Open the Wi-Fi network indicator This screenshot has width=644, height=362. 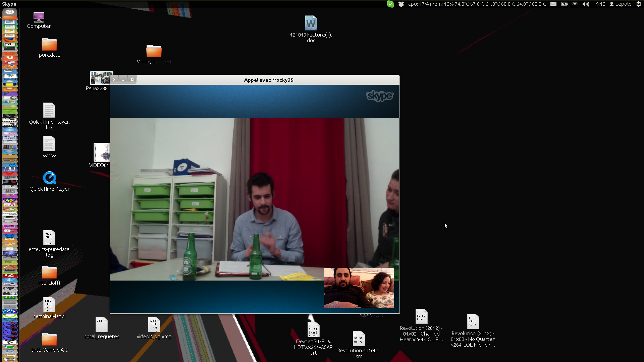pyautogui.click(x=575, y=4)
